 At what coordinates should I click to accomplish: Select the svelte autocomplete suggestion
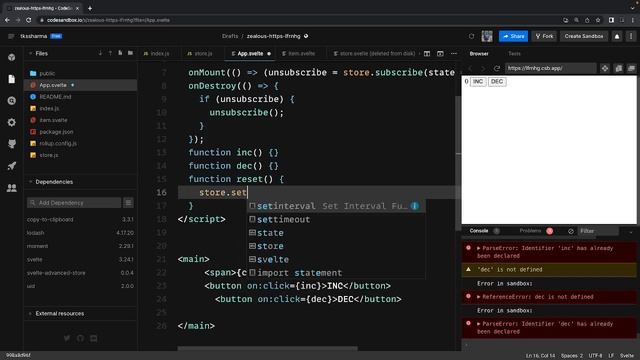coord(336,260)
